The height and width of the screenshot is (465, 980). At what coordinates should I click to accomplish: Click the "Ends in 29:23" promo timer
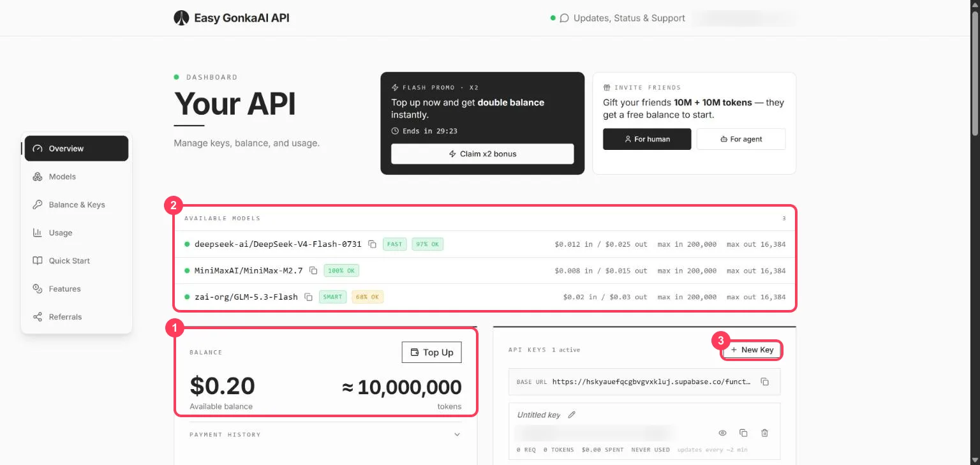[424, 131]
